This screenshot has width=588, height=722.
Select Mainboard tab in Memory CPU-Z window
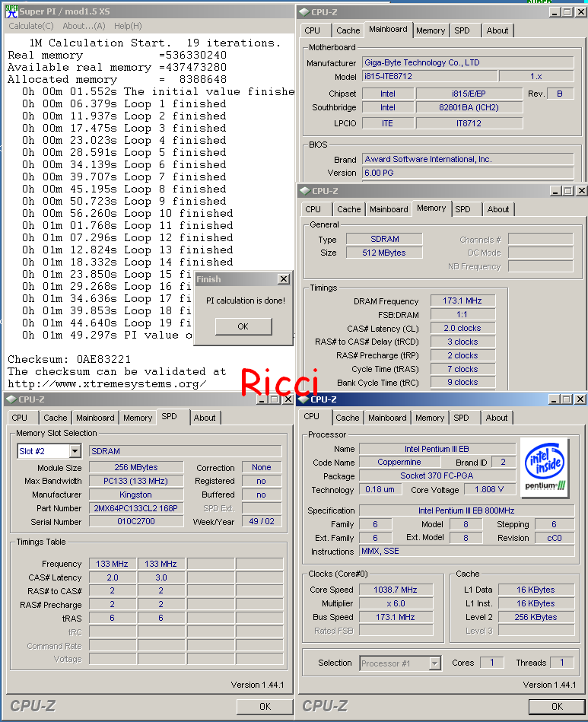click(x=389, y=209)
